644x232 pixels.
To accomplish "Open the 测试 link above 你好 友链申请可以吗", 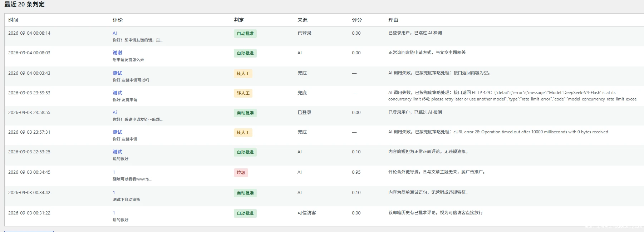I will pyautogui.click(x=117, y=73).
